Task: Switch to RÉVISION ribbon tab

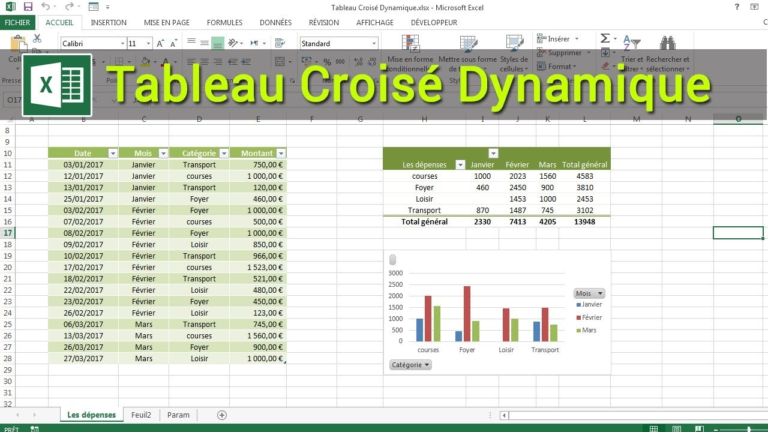Action: point(324,23)
